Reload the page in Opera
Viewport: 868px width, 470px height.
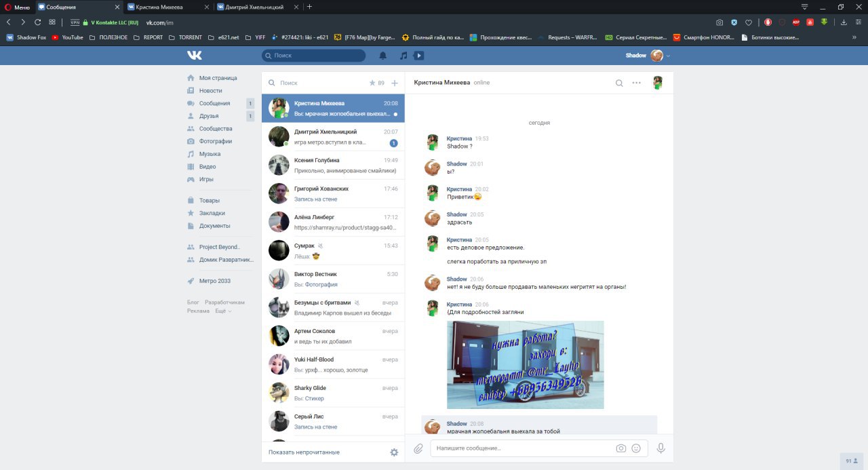coord(37,22)
